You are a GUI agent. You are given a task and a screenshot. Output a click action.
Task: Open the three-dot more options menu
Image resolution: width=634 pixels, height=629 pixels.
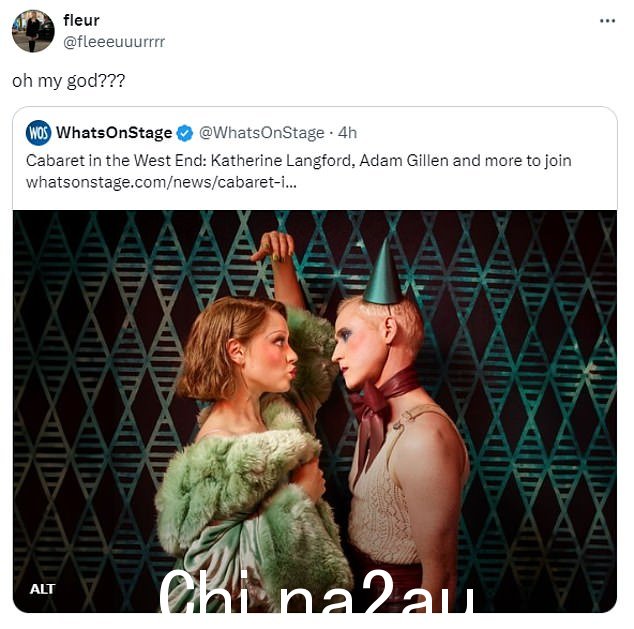607,21
